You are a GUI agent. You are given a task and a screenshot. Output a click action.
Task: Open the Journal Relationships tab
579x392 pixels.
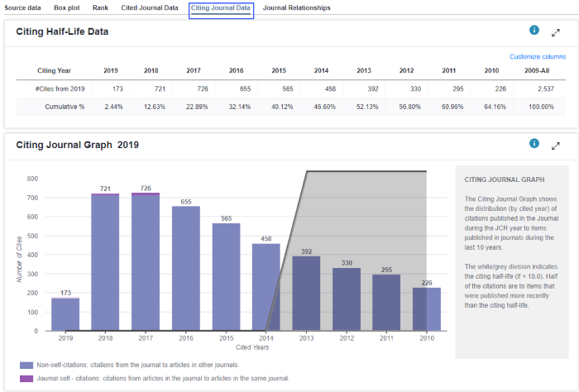pyautogui.click(x=296, y=7)
